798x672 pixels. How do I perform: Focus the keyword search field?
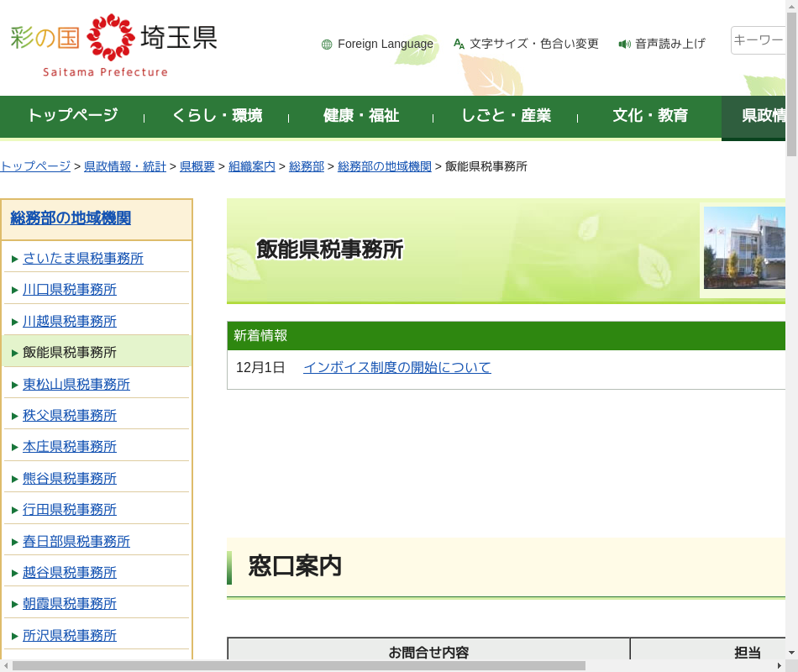(x=759, y=40)
